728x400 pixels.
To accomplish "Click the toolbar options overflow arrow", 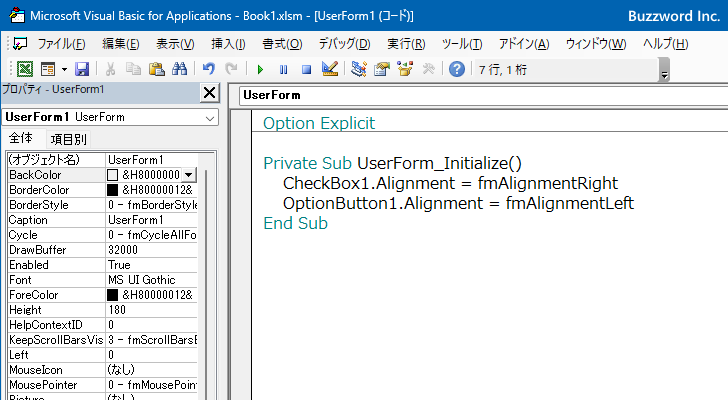I will (664, 70).
